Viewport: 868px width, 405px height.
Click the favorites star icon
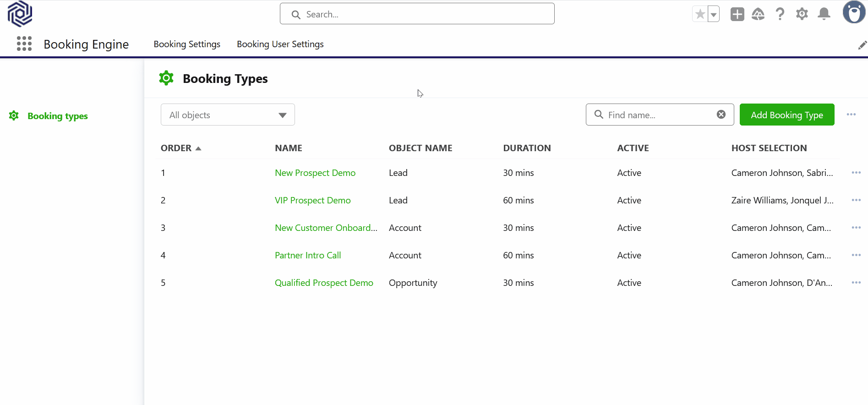(700, 14)
